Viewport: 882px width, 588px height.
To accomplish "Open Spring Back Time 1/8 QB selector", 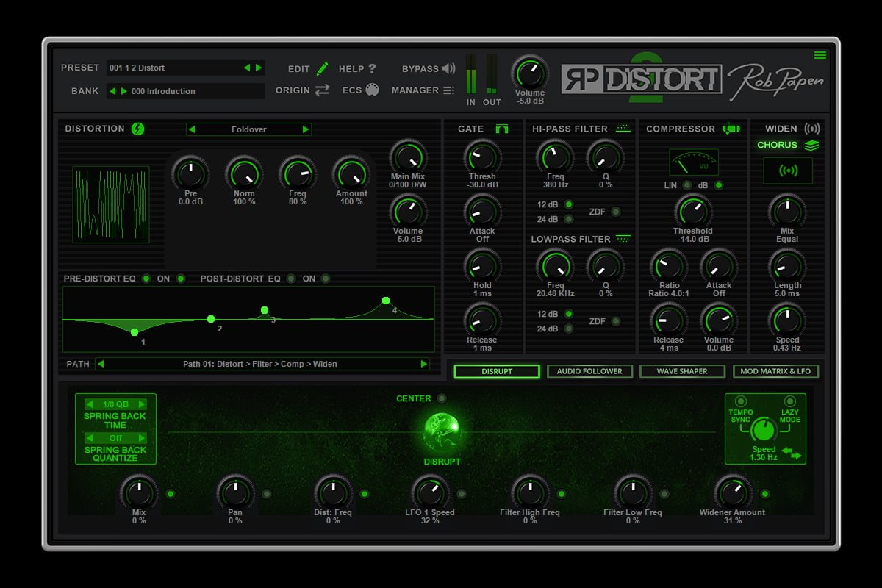I will pyautogui.click(x=115, y=404).
